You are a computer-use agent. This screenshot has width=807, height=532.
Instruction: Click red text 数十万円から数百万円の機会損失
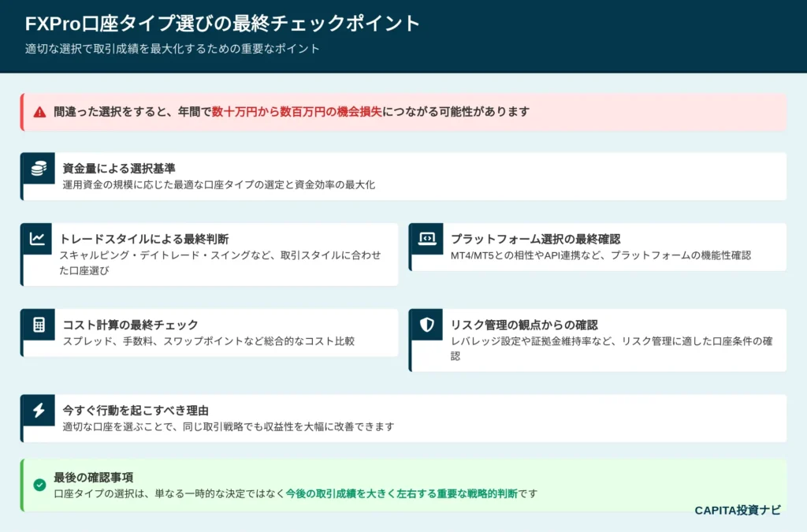[297, 112]
